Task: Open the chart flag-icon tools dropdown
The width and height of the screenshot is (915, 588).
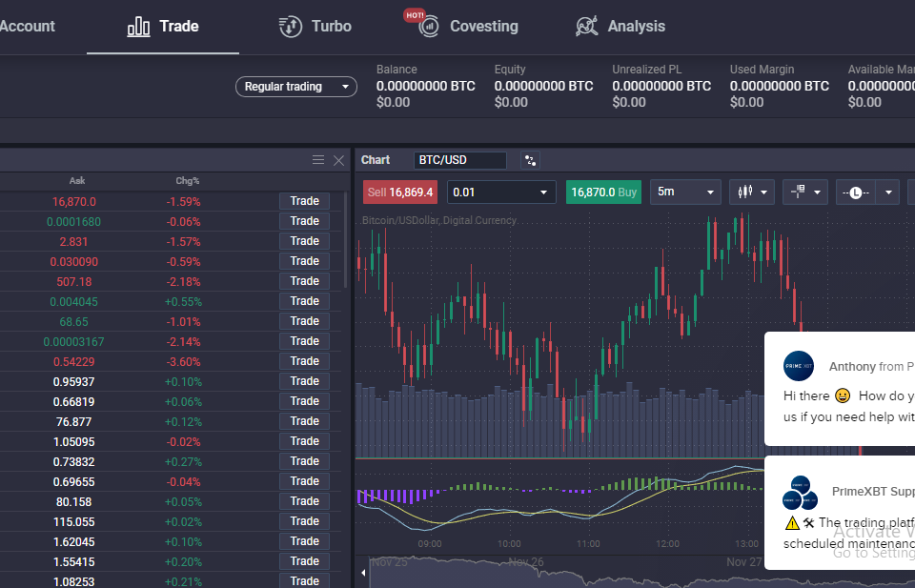Action: tap(804, 192)
